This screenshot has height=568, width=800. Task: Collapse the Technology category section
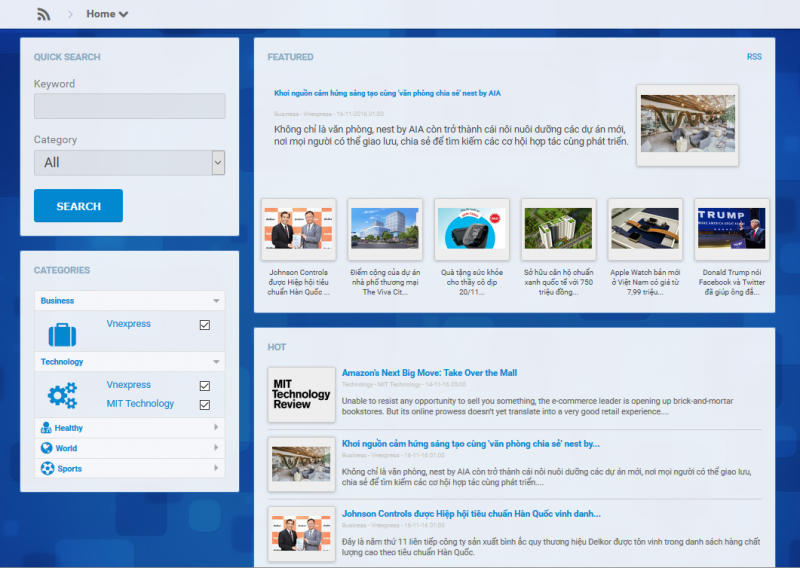(x=216, y=362)
